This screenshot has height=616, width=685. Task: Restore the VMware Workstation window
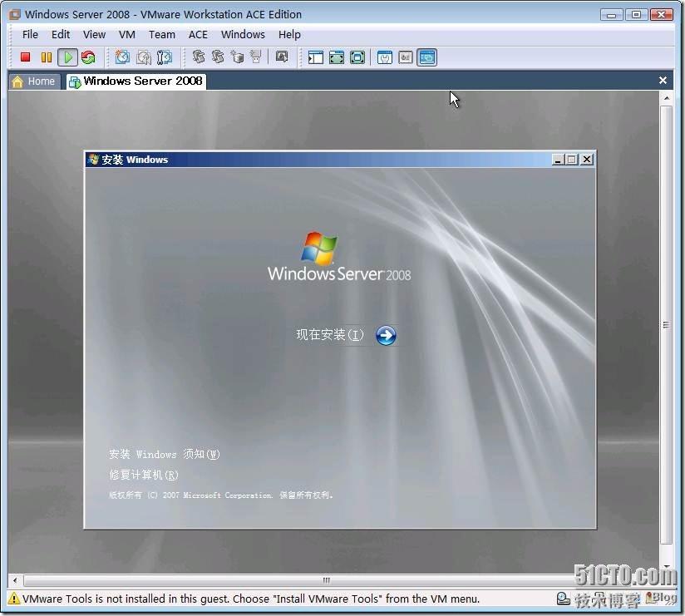[636, 15]
